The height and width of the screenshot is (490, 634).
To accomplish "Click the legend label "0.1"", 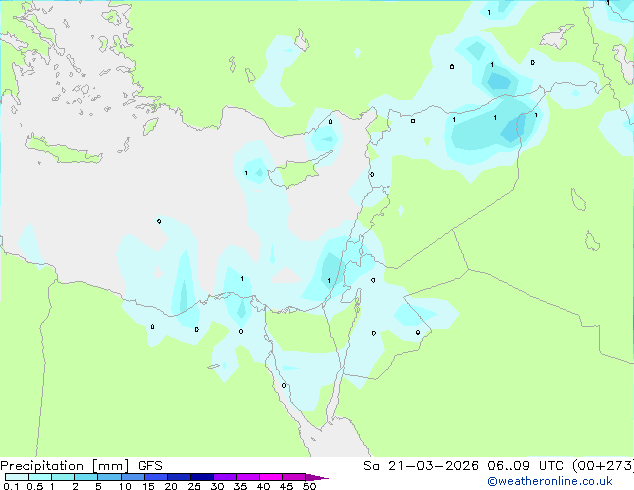I will [11, 486].
